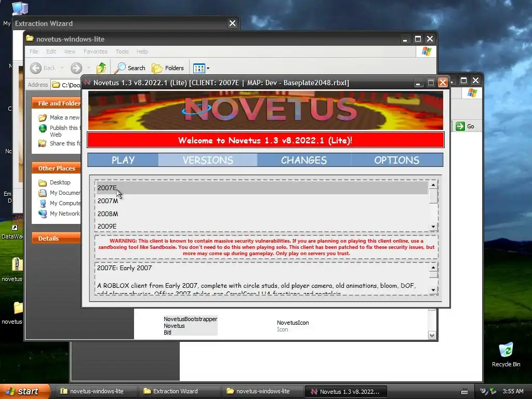The width and height of the screenshot is (532, 399).
Task: Open the Forward history dropdown arrow
Action: click(x=89, y=68)
